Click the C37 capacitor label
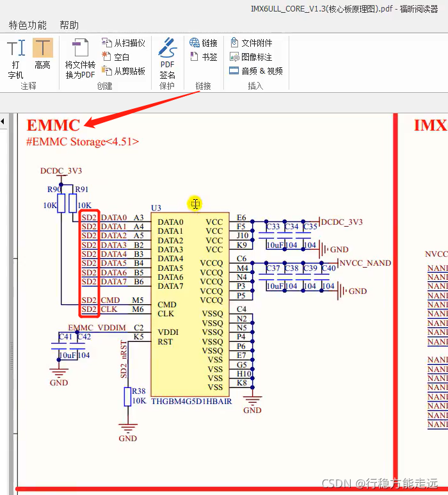Viewport: 448px width, 495px height. click(273, 268)
